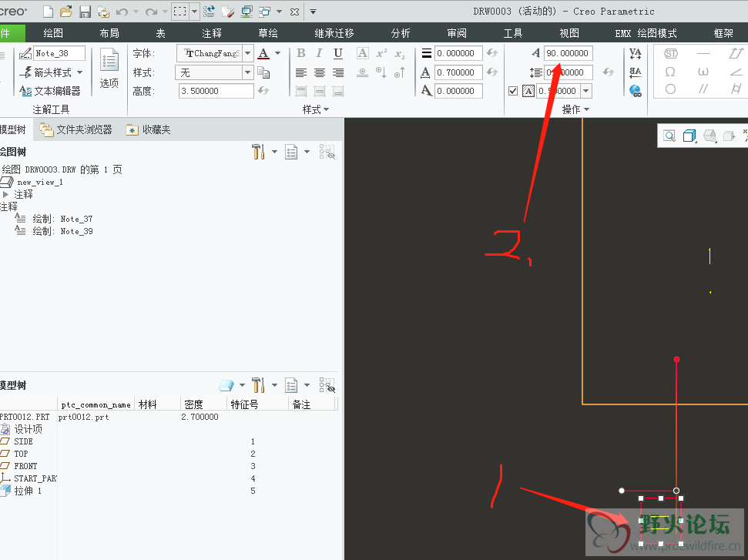Activate the rectangular selection box tool

[x=180, y=12]
